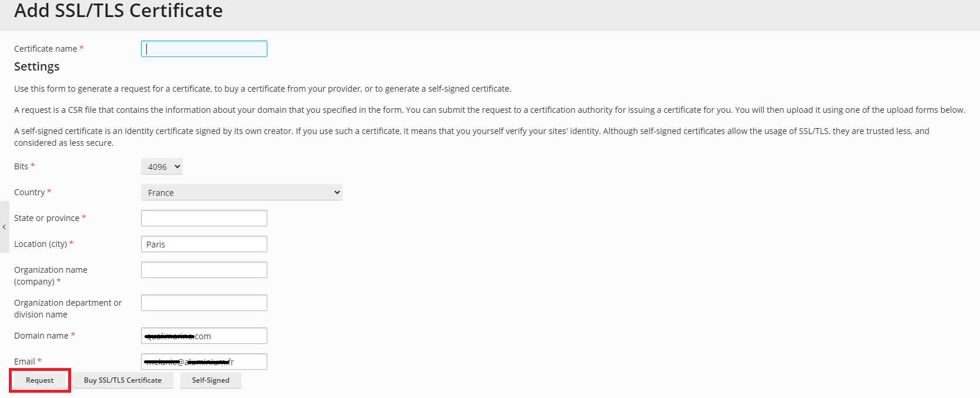Focus the State or province field

[x=204, y=218]
